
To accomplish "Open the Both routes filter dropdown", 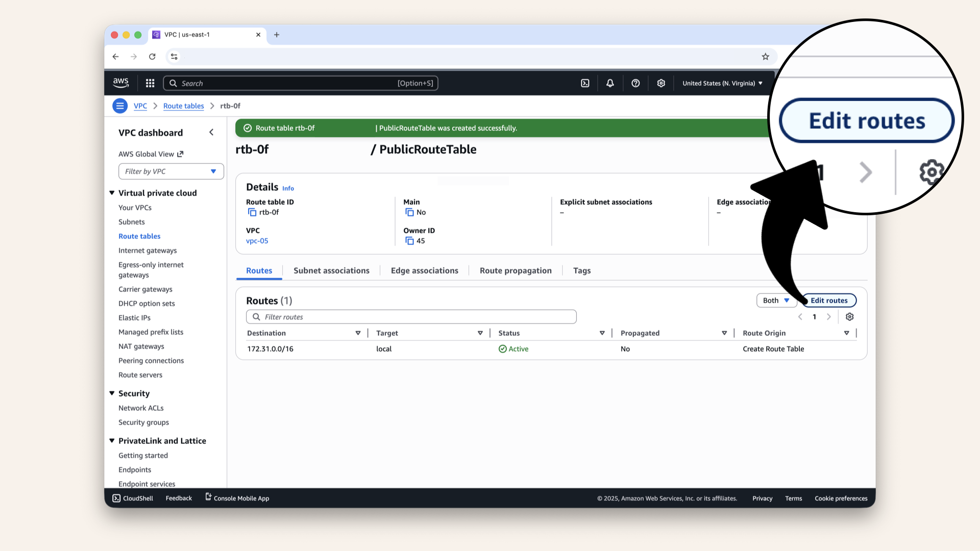I will 776,300.
